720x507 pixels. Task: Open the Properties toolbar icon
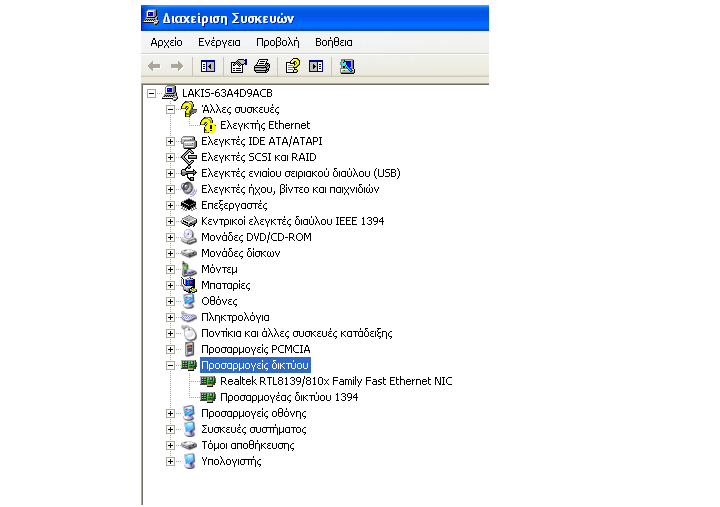pos(238,67)
